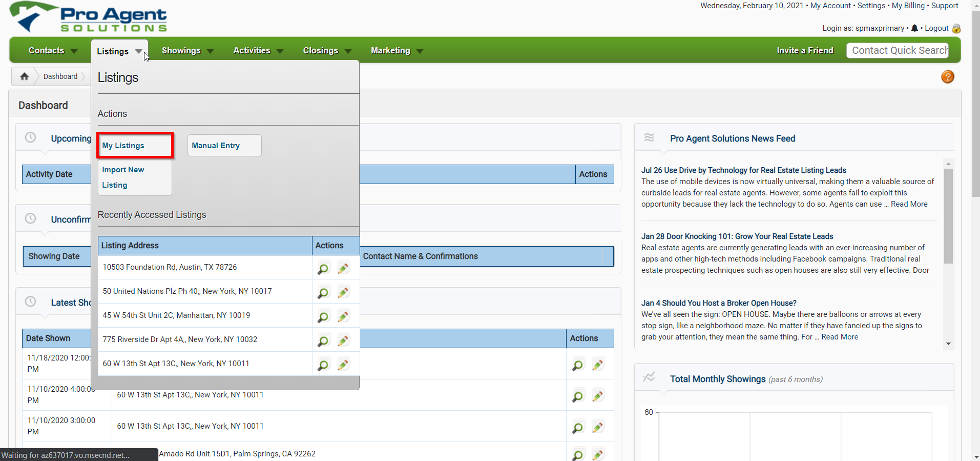Edit Amado Rd Palm Springs showing pencil
980x461 pixels.
pos(597,454)
